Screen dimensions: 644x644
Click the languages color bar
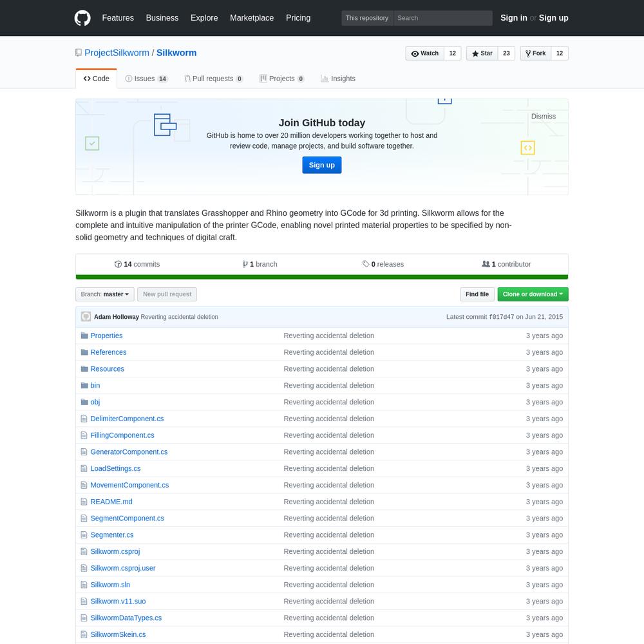tap(321, 277)
